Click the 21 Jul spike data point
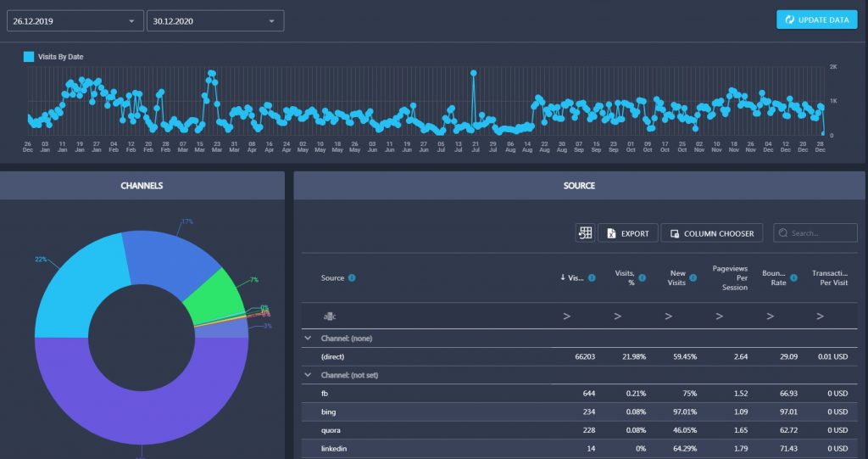868x459 pixels. [x=473, y=73]
